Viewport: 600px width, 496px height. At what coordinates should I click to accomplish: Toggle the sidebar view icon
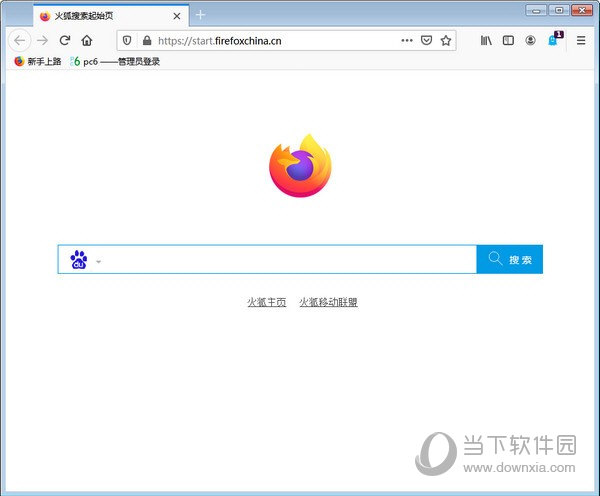click(x=508, y=40)
